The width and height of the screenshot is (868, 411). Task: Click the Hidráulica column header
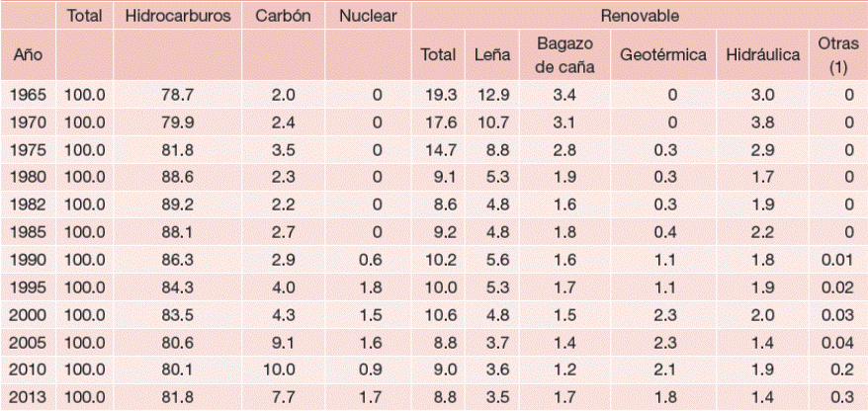click(x=762, y=55)
